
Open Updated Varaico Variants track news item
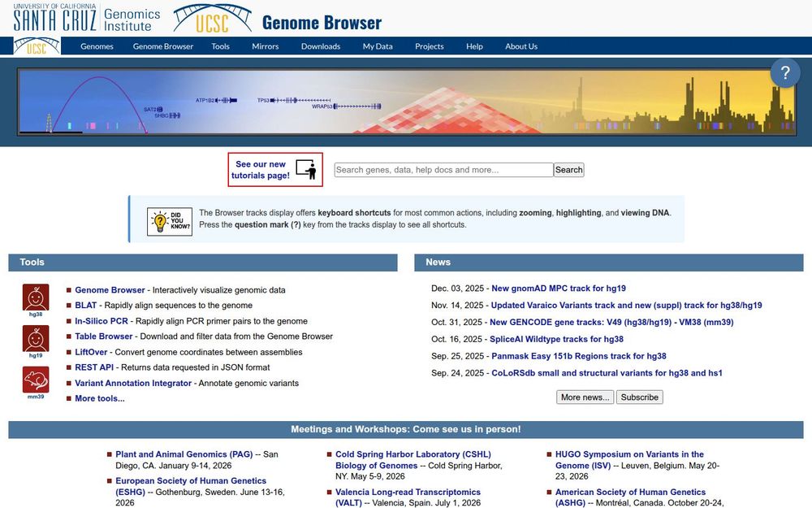(x=627, y=306)
